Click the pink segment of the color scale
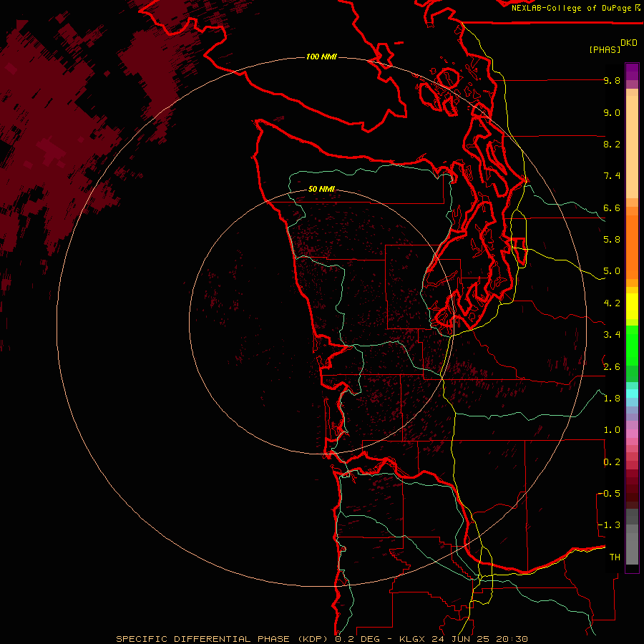 click(632, 434)
